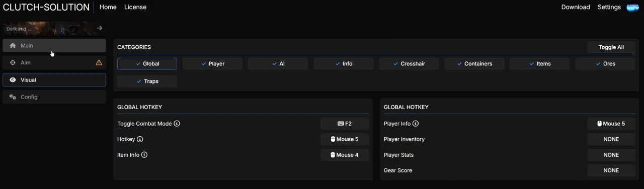Go to the Home page
This screenshot has height=189, width=644.
tap(108, 7)
